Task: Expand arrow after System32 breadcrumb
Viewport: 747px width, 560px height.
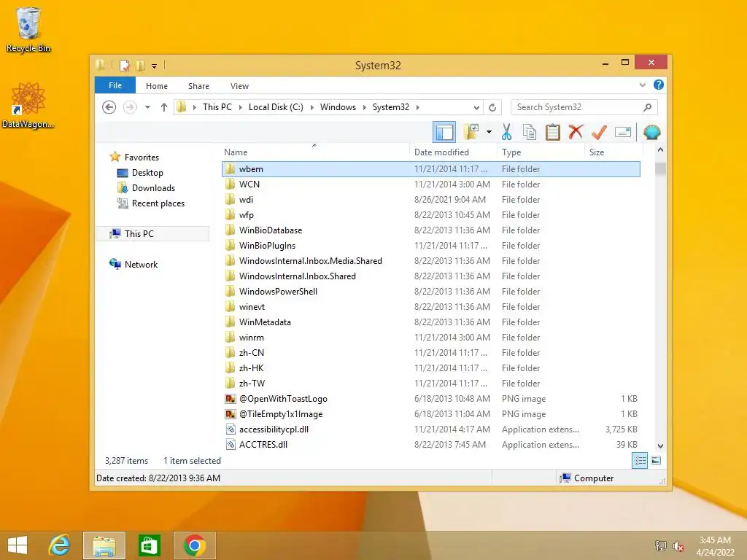Action: pyautogui.click(x=418, y=107)
